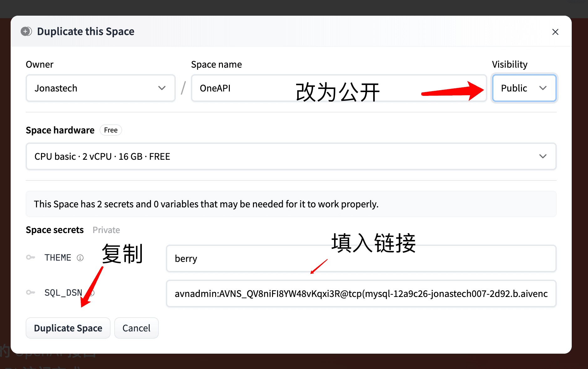The image size is (588, 369).
Task: Click the key icon beside THEME
Action: pos(30,257)
